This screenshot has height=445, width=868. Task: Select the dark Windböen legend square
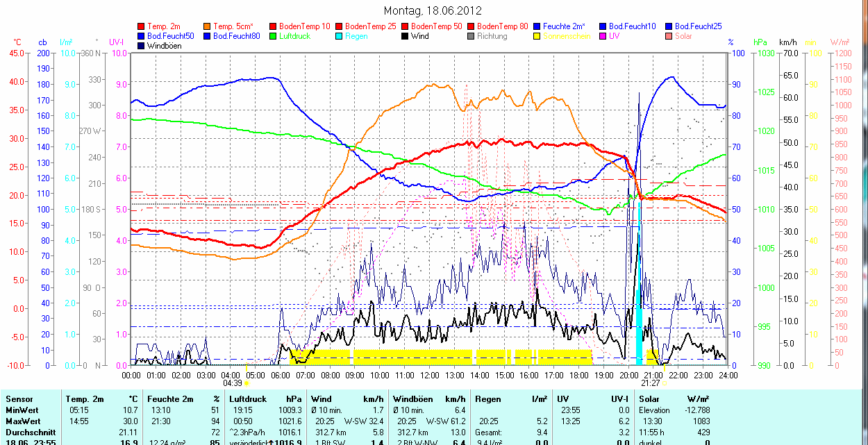[142, 46]
